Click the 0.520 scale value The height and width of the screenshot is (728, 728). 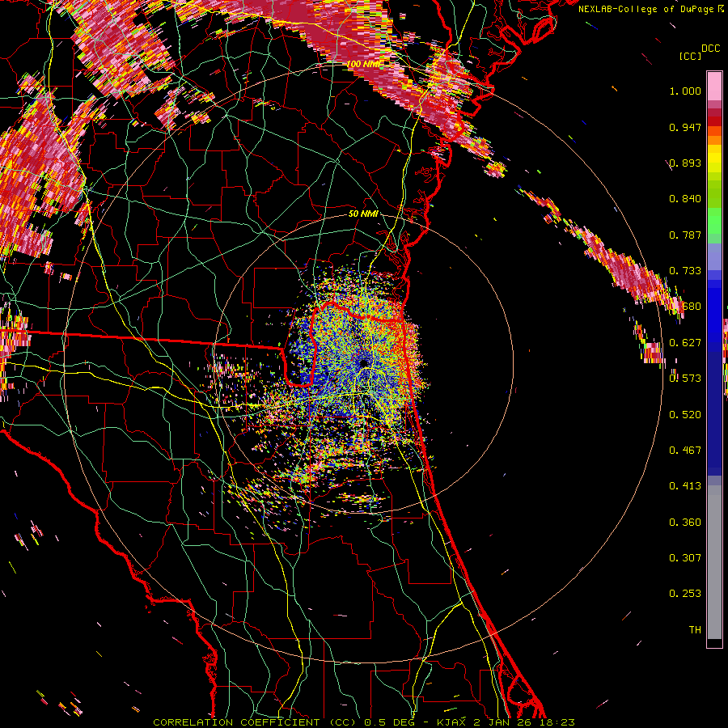tap(685, 415)
